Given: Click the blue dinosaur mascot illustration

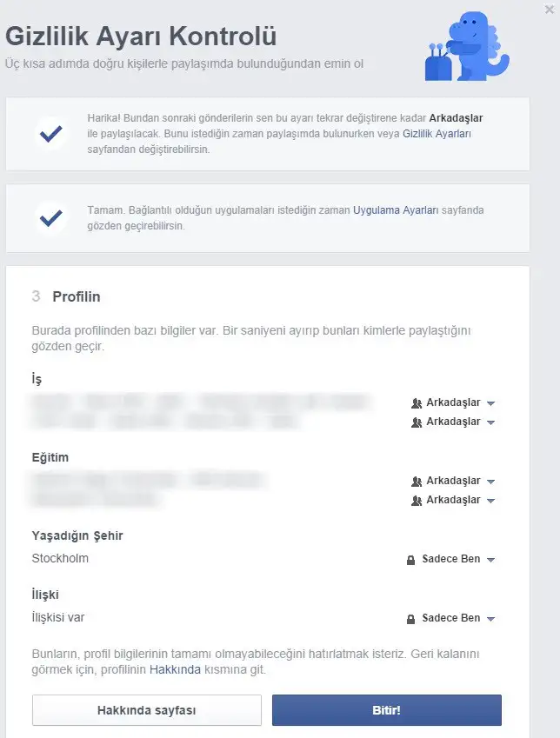Looking at the screenshot, I should click(467, 46).
